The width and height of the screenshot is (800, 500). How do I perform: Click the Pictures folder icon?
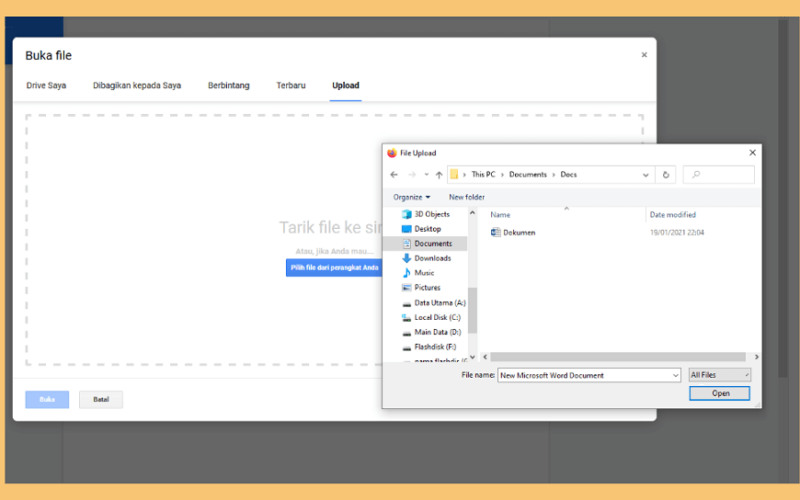[407, 288]
